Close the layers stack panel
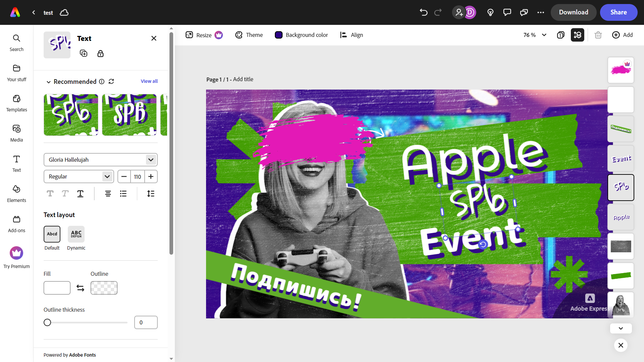The image size is (644, 362). click(x=621, y=345)
